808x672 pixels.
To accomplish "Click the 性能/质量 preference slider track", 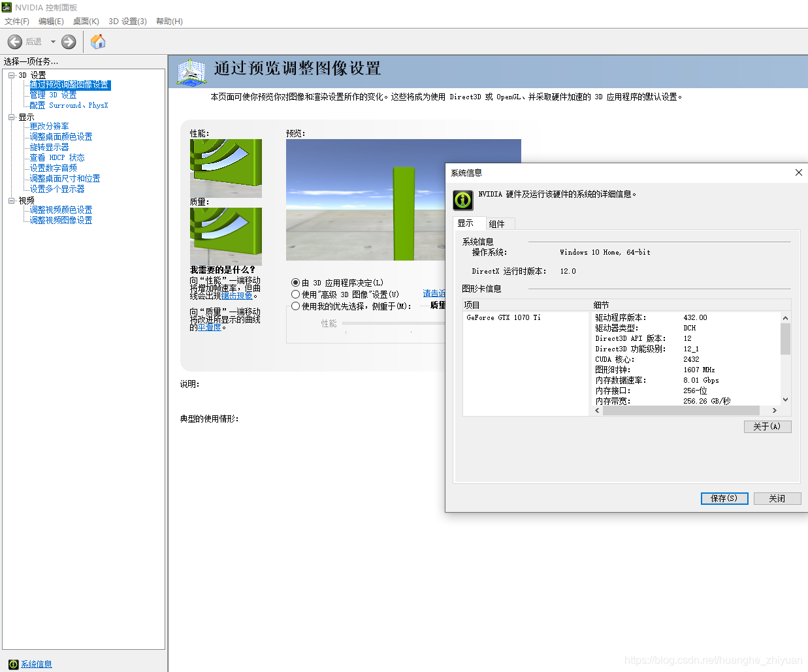I will coord(393,323).
